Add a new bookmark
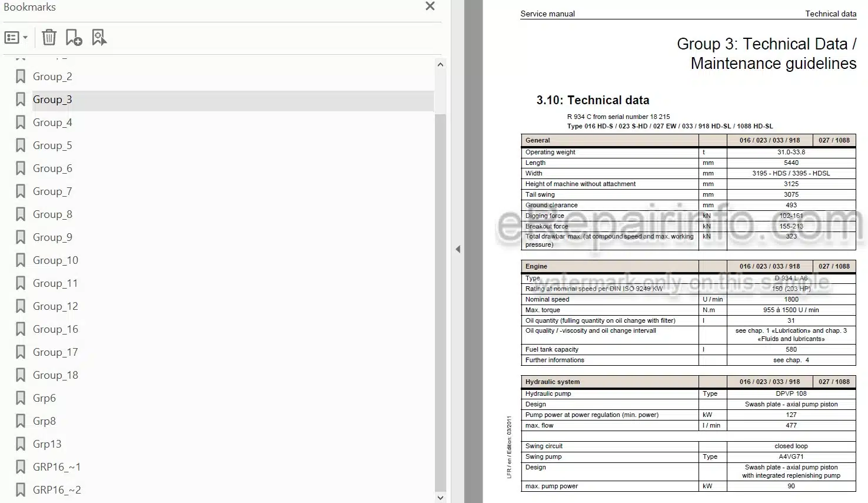The width and height of the screenshot is (868, 503). [74, 38]
